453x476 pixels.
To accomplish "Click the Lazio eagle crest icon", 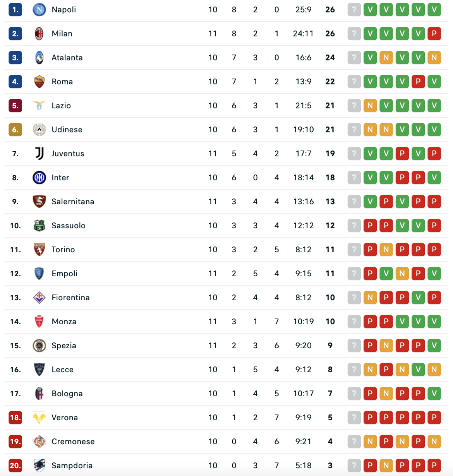I will point(39,106).
